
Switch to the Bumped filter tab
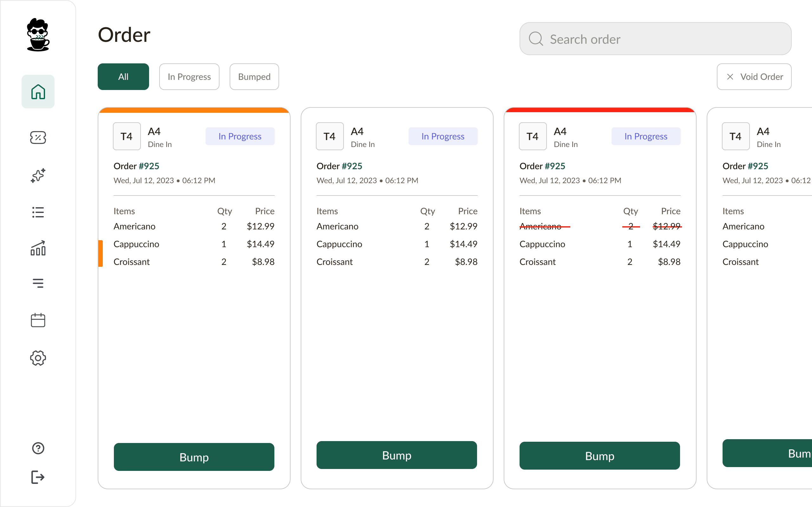[x=254, y=76]
